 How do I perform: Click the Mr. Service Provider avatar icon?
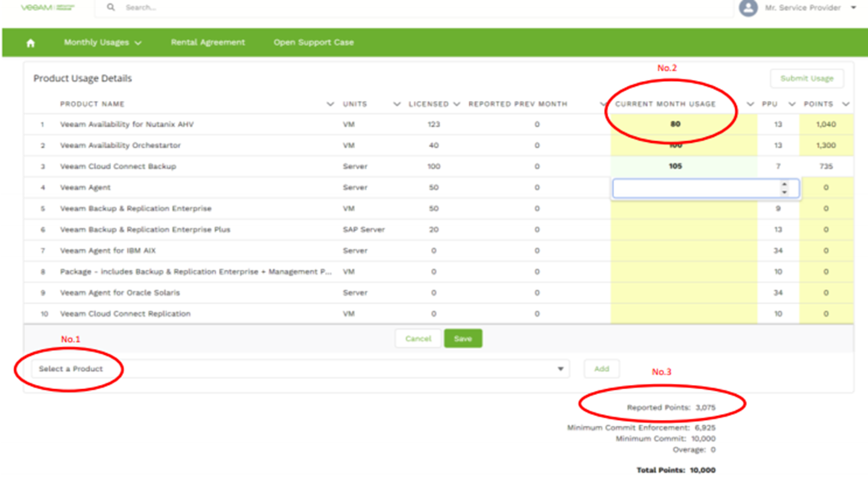tap(748, 8)
